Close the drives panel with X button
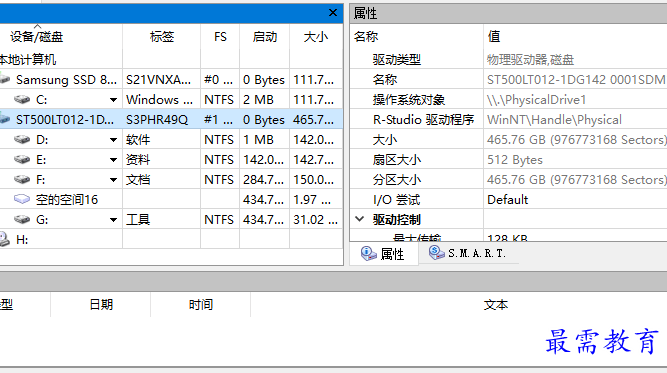This screenshot has height=373, width=667. (x=333, y=13)
